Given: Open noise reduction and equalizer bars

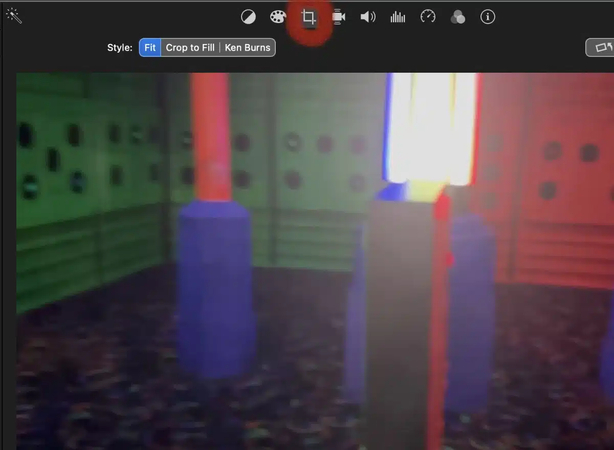Looking at the screenshot, I should click(x=398, y=17).
